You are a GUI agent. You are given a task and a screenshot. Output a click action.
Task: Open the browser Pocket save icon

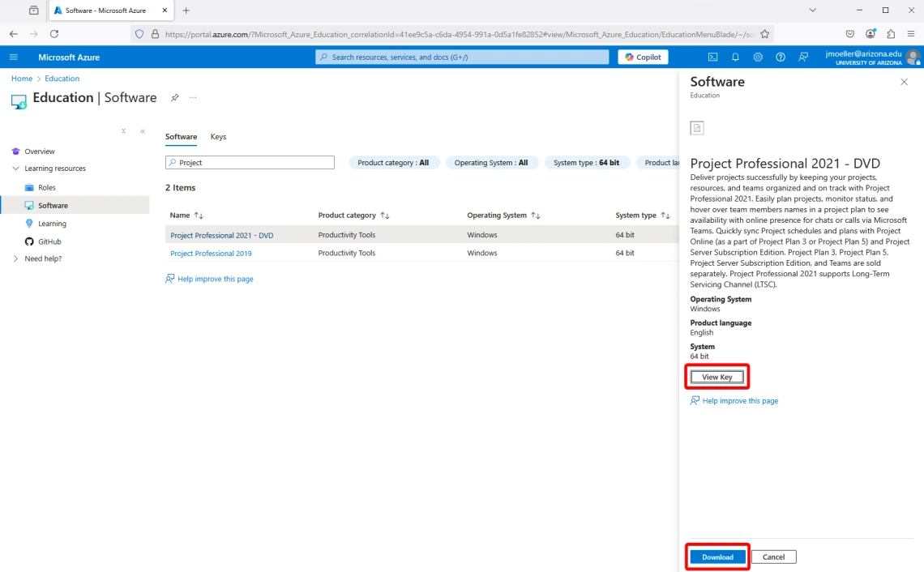849,34
